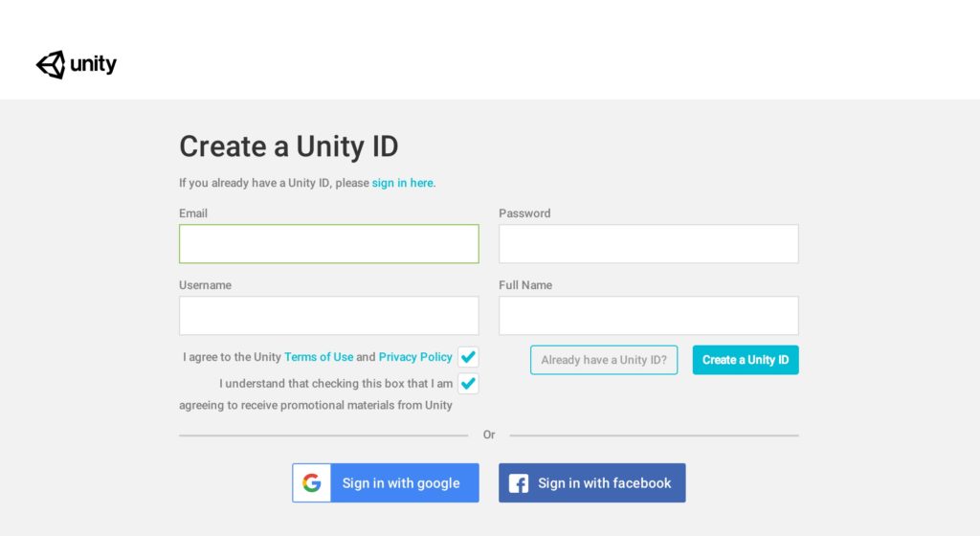The image size is (980, 536).
Task: Uncheck the Terms of Use agreement checkbox
Action: [x=468, y=357]
